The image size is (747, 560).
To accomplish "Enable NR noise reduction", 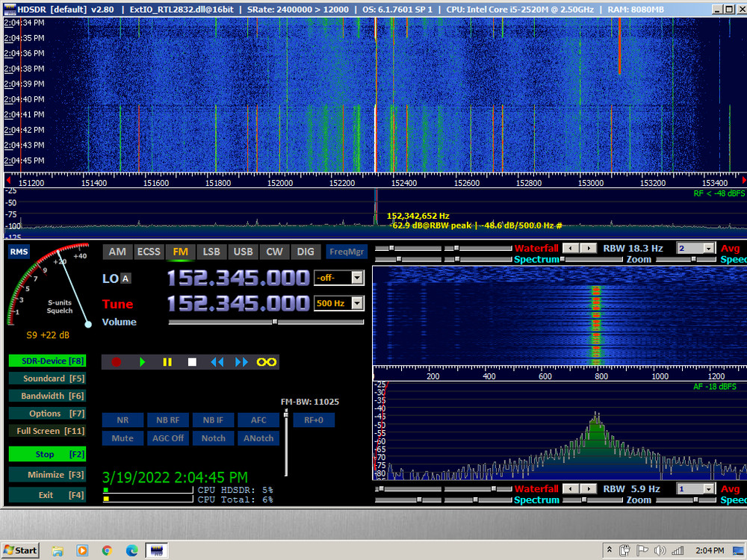I will [123, 420].
